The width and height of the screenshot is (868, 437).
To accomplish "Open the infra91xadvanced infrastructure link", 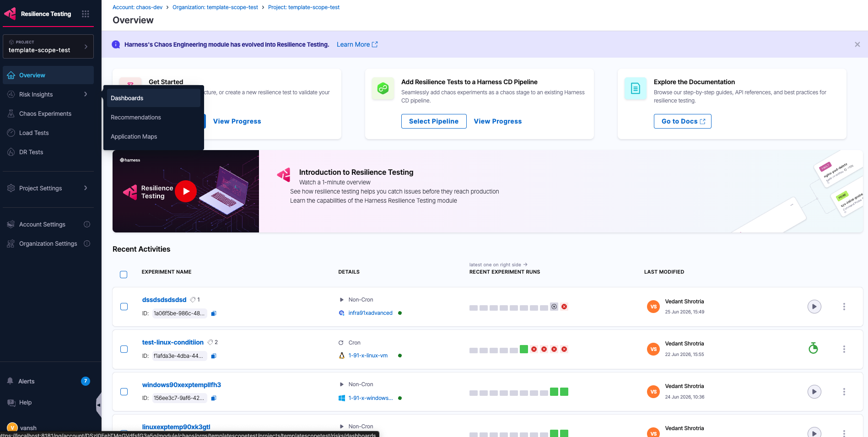I will coord(370,313).
